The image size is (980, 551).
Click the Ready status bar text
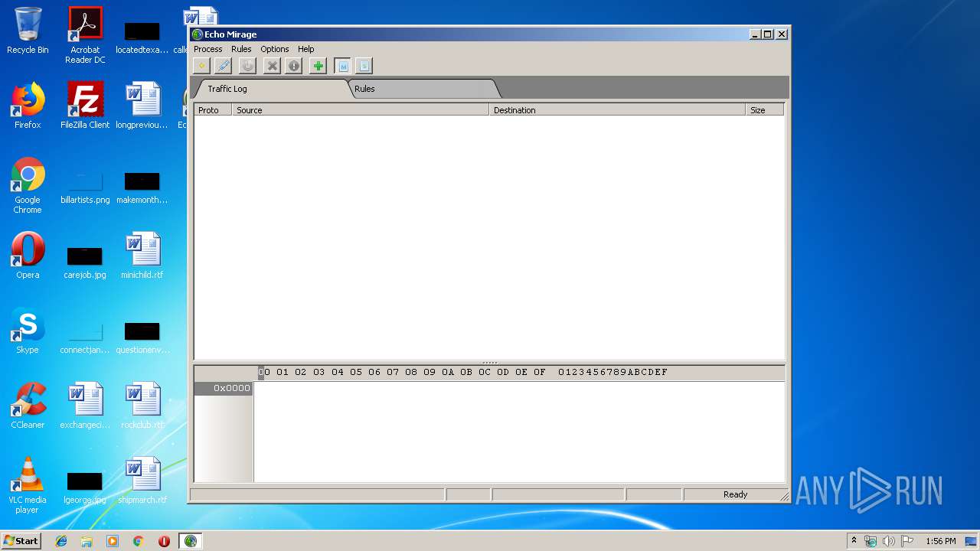(x=735, y=494)
